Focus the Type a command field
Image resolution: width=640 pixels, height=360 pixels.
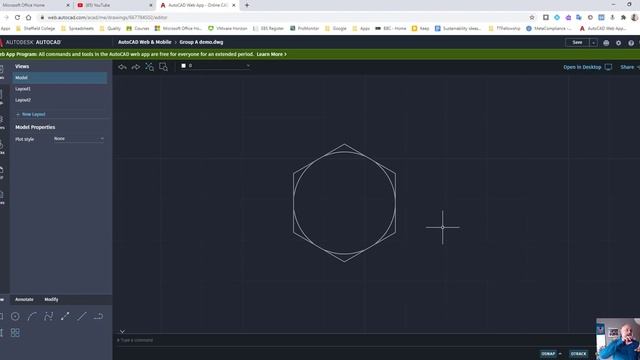click(x=355, y=340)
